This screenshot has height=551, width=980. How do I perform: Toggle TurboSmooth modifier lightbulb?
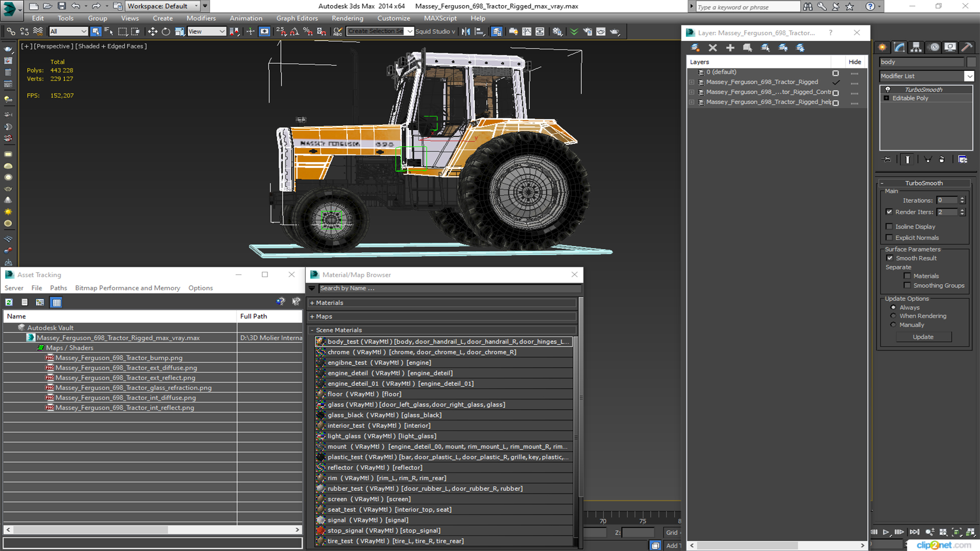click(x=888, y=90)
